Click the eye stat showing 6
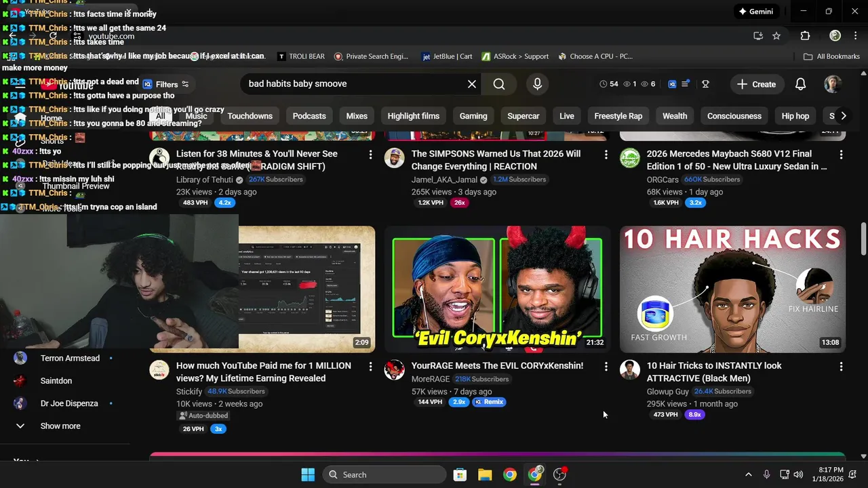Viewport: 868px width, 488px height. [x=648, y=84]
